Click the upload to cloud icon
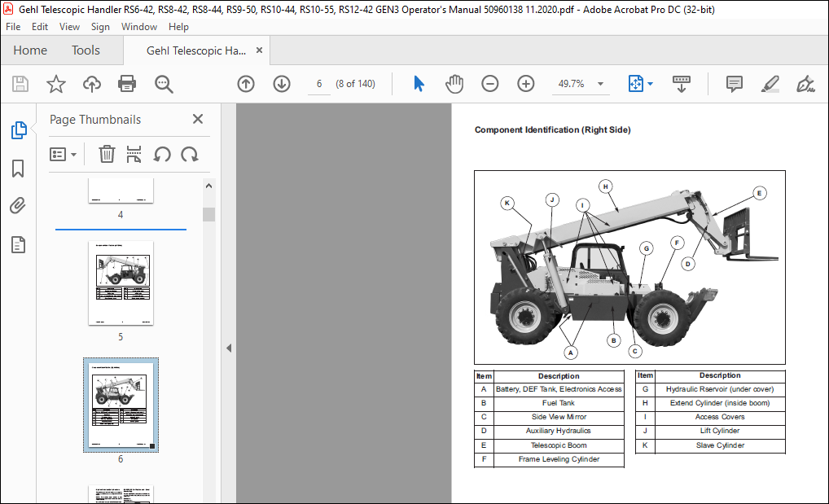Image resolution: width=829 pixels, height=504 pixels. [x=92, y=84]
